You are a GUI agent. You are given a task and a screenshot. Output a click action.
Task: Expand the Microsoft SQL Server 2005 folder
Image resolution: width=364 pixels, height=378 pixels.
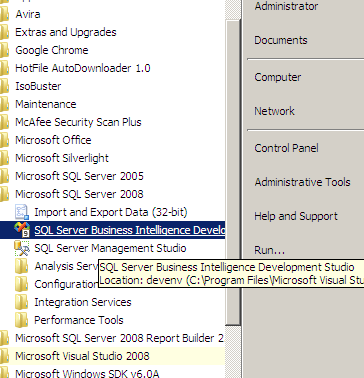79,176
